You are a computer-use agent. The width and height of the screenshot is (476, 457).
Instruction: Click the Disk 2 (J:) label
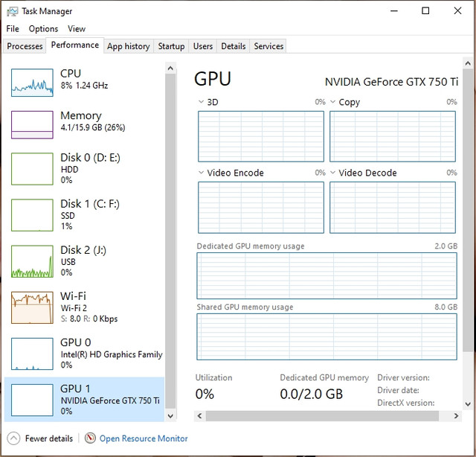tap(83, 250)
